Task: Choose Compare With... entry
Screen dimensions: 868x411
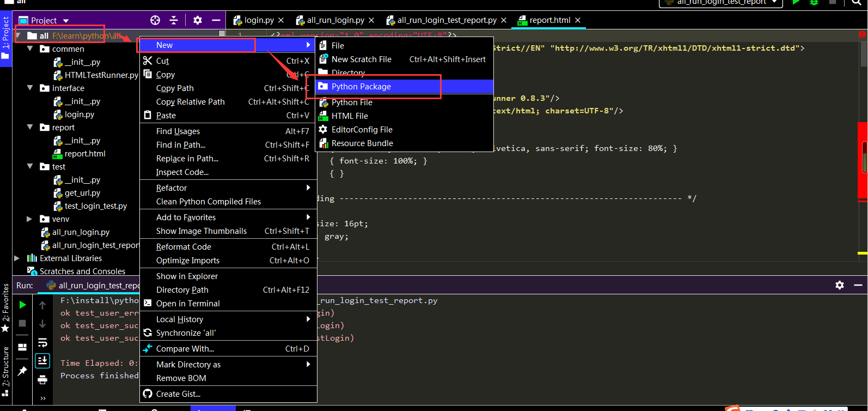Action: point(228,349)
